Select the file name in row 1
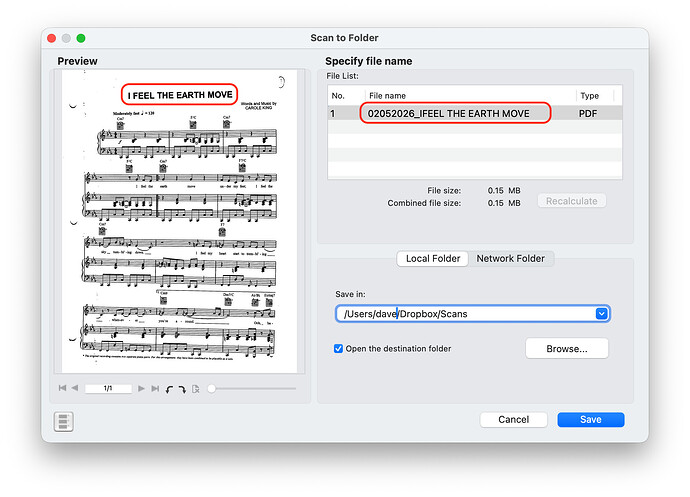This screenshot has height=497, width=690. point(449,113)
